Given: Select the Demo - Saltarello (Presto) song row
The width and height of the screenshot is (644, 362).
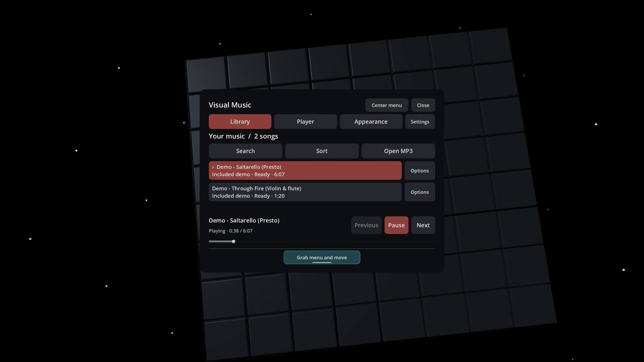Looking at the screenshot, I should coord(305,171).
